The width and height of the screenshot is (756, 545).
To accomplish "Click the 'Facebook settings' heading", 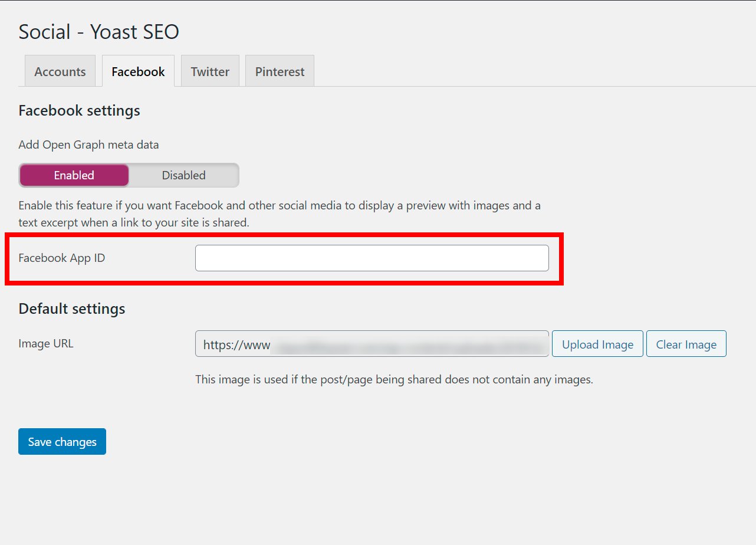I will point(80,111).
